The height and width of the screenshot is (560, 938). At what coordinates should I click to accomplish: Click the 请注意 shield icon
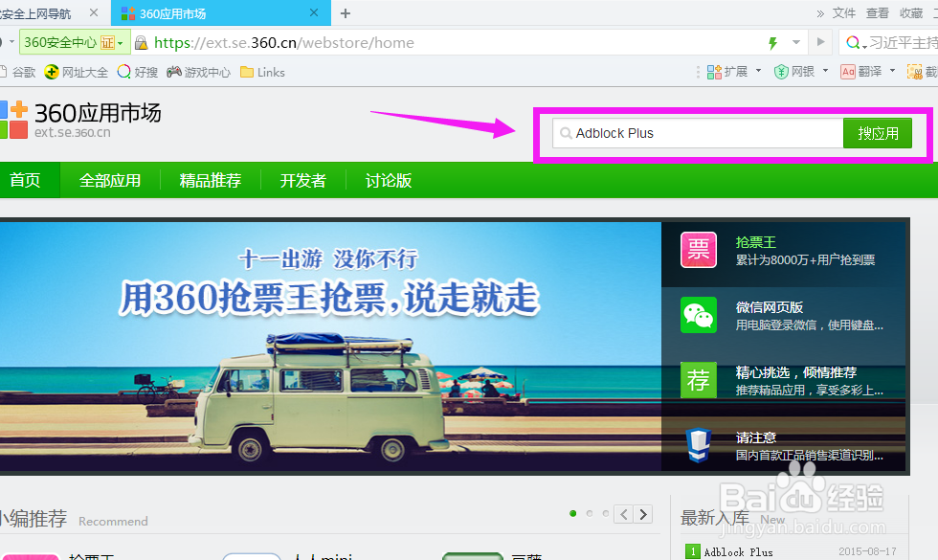[x=698, y=445]
